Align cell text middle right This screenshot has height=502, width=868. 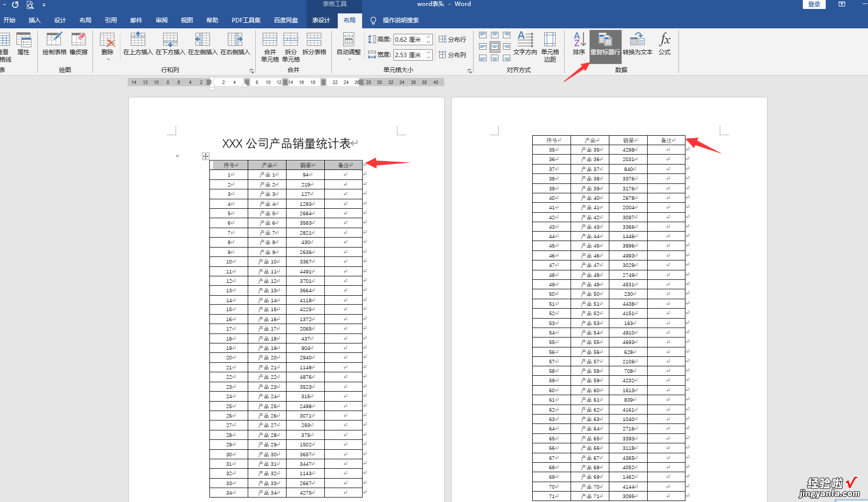click(507, 47)
